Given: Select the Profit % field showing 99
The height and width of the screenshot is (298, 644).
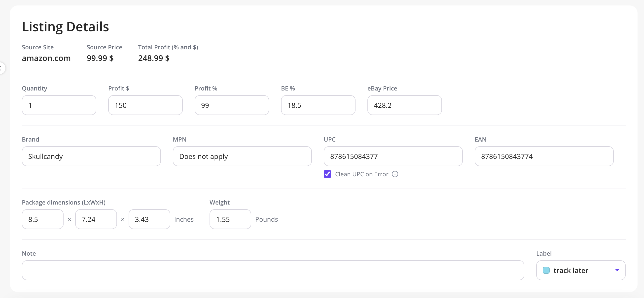Looking at the screenshot, I should coord(232,105).
